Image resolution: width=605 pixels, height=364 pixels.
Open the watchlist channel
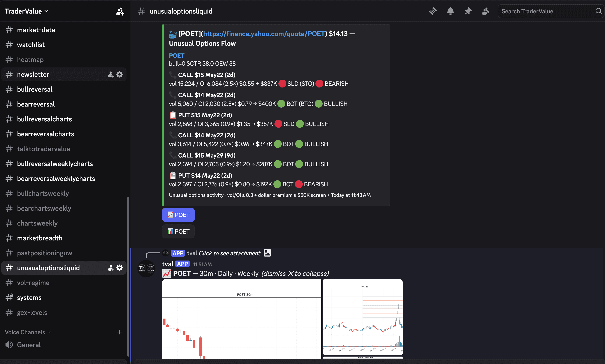tap(64, 45)
